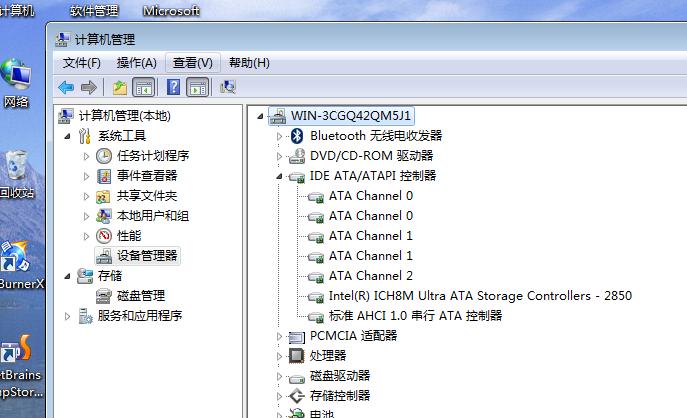
Task: Toggle the show/hide action pane button
Action: click(x=197, y=87)
